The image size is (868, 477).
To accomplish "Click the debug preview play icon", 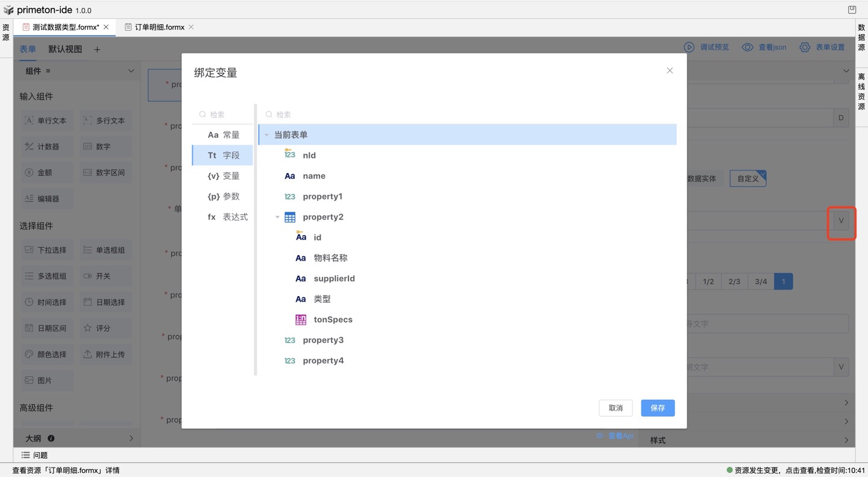I will pyautogui.click(x=689, y=47).
